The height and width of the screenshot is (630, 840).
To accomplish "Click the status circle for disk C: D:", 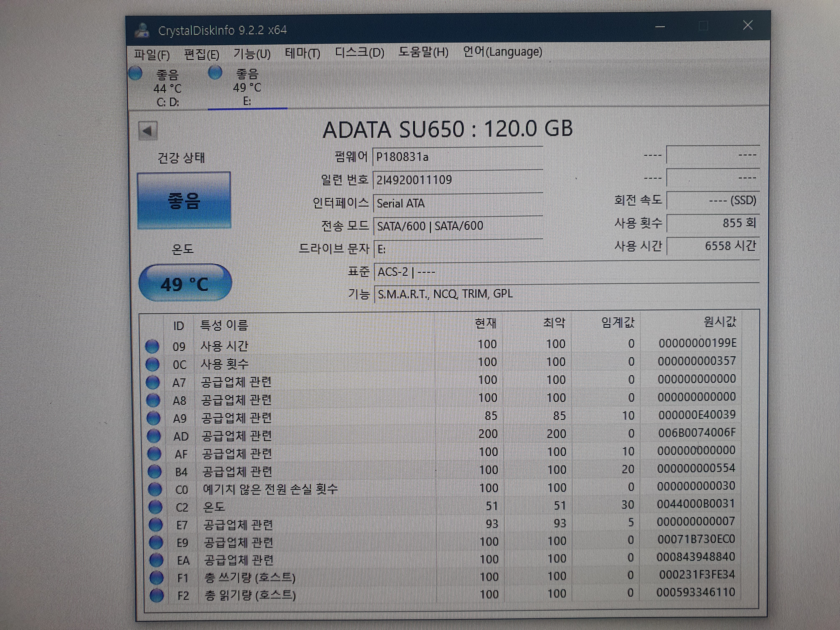I will (x=136, y=73).
